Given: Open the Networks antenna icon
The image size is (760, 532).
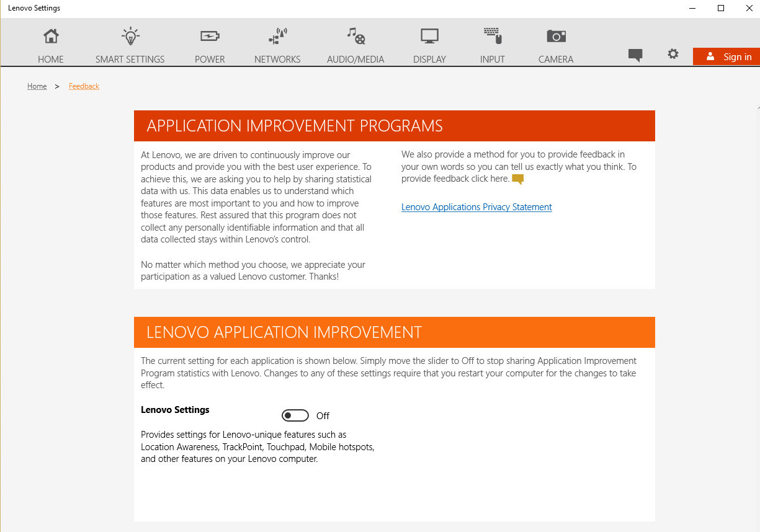Looking at the screenshot, I should pyautogui.click(x=277, y=36).
